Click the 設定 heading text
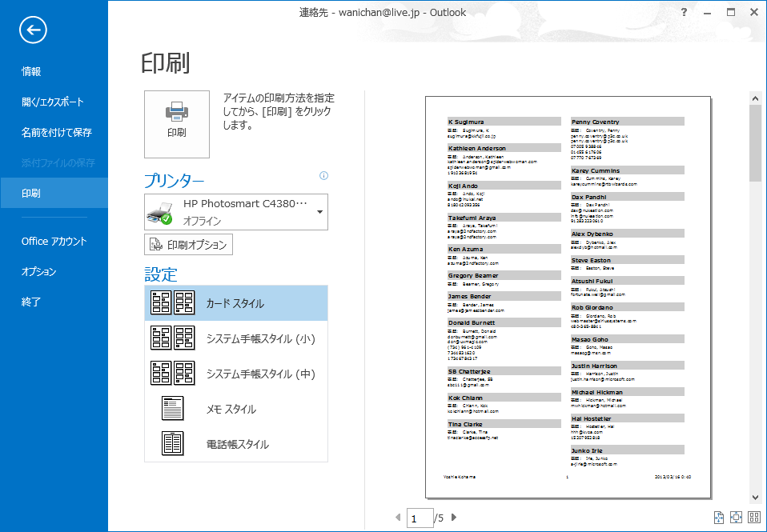The width and height of the screenshot is (767, 532). 160,274
